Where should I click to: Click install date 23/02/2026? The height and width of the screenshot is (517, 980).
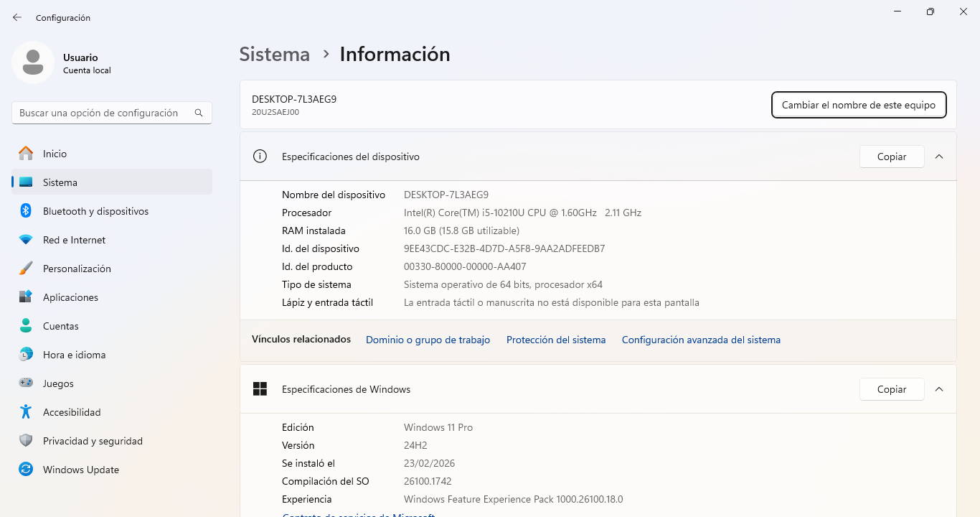click(429, 463)
